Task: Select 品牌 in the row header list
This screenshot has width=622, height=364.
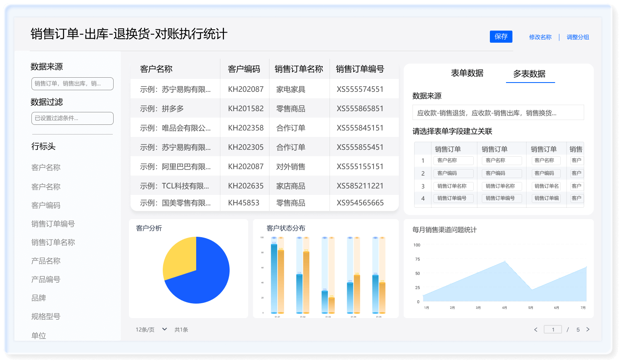Action: pos(39,298)
